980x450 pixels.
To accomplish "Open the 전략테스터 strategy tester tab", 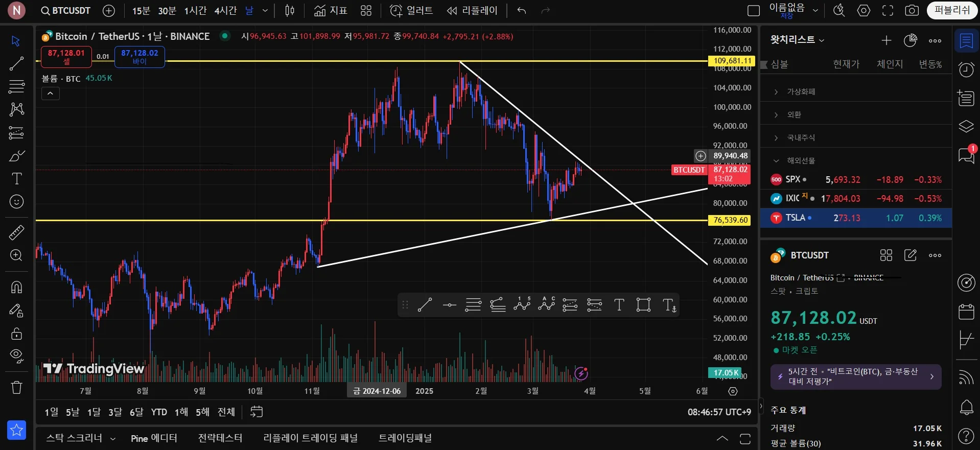I will pyautogui.click(x=220, y=438).
